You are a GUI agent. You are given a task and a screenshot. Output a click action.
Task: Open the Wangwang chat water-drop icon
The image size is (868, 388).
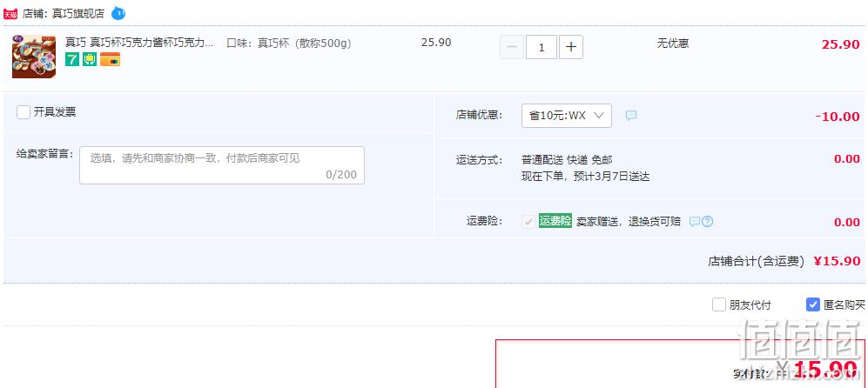118,13
